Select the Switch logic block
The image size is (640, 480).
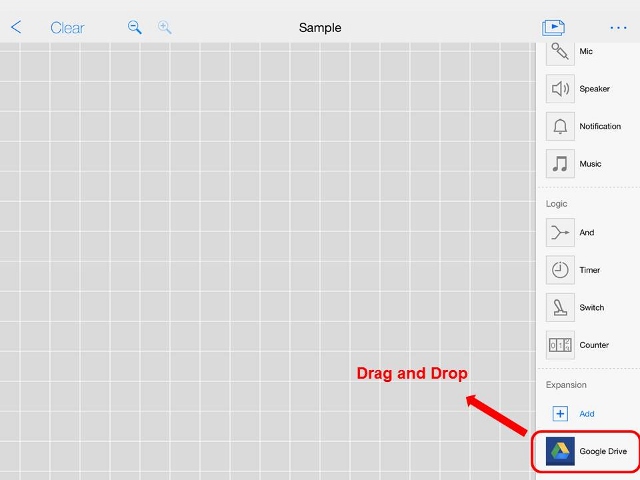click(x=560, y=307)
